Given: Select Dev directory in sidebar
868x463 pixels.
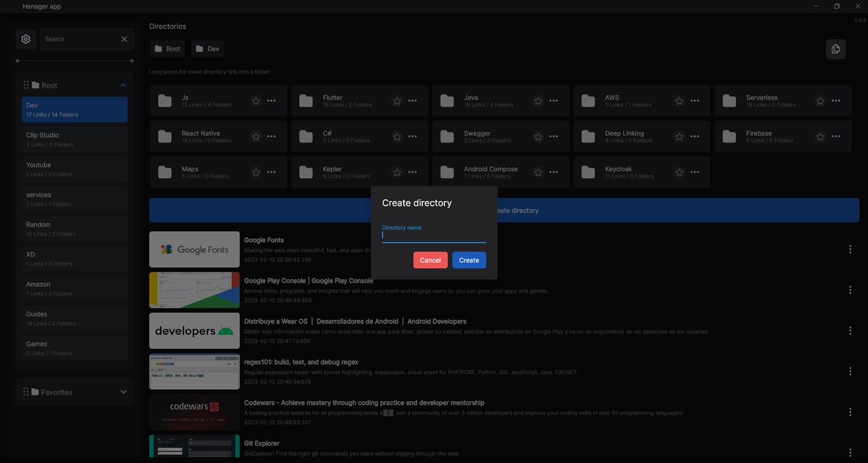Looking at the screenshot, I should pyautogui.click(x=74, y=110).
